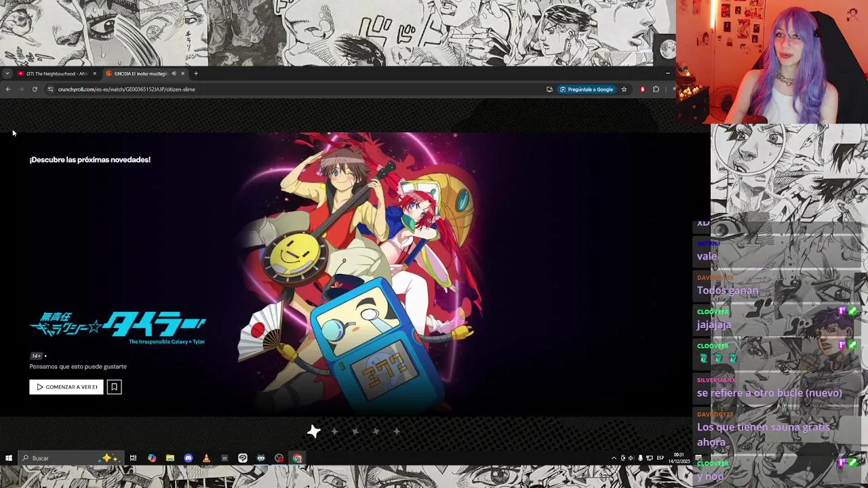Close The Neighbourhood YouTube tab
The image size is (868, 488).
(x=94, y=73)
